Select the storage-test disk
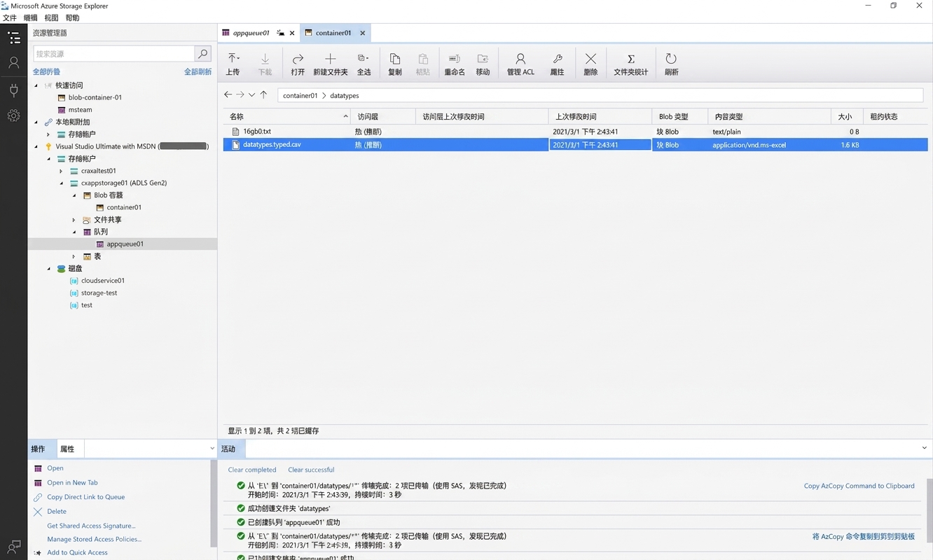 tap(99, 293)
